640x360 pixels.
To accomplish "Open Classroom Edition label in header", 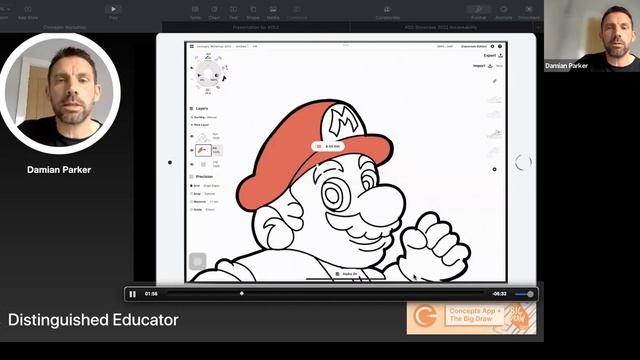I will pyautogui.click(x=474, y=47).
